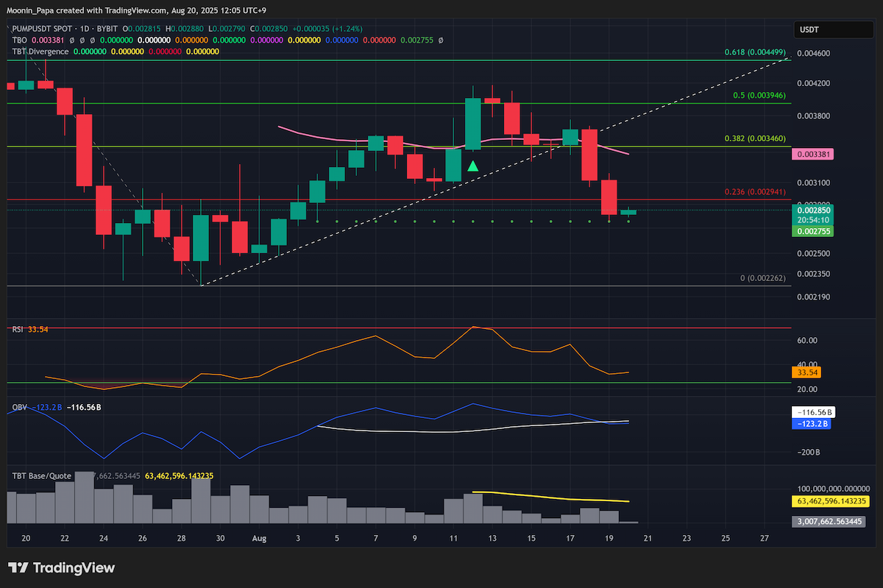Click the 0.382 (0.003460) Fibonacci label
This screenshot has height=588, width=883.
point(756,138)
